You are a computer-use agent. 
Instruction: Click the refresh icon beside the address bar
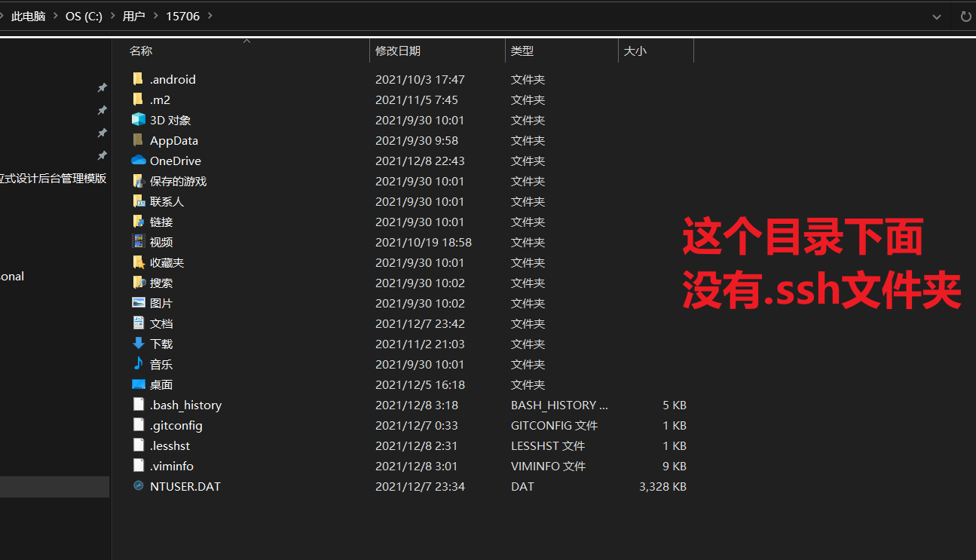tap(965, 16)
